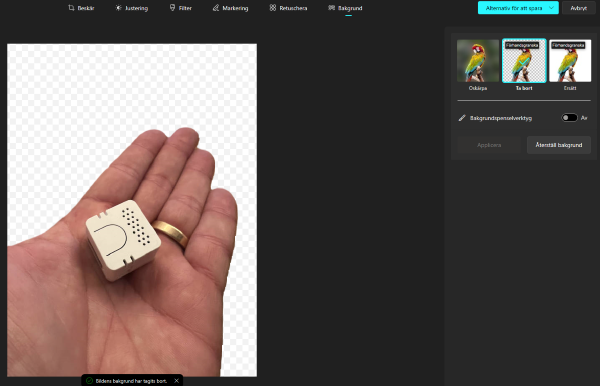
Task: Dismiss the background removed notification
Action: coord(176,381)
